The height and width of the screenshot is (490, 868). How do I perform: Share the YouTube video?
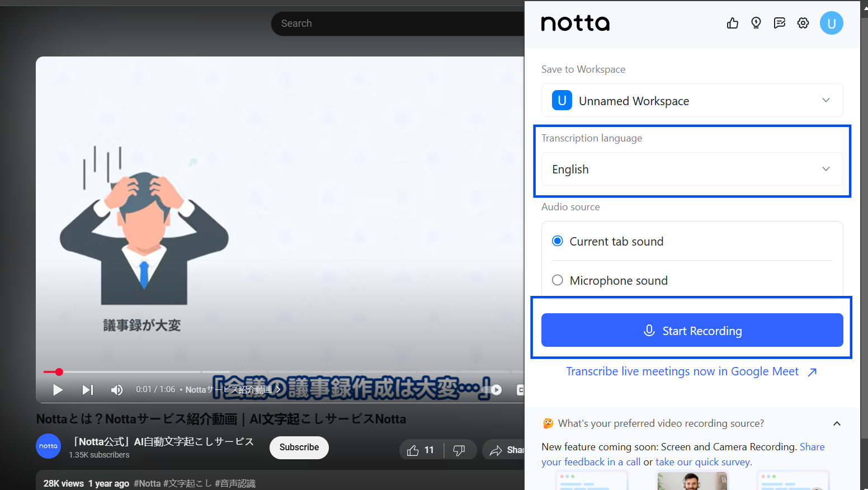pos(504,450)
